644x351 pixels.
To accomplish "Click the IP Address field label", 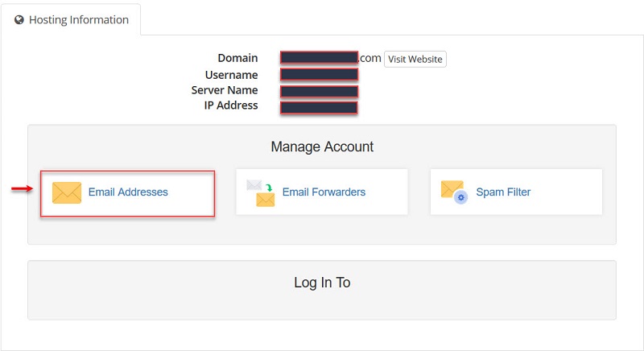I will (x=231, y=105).
